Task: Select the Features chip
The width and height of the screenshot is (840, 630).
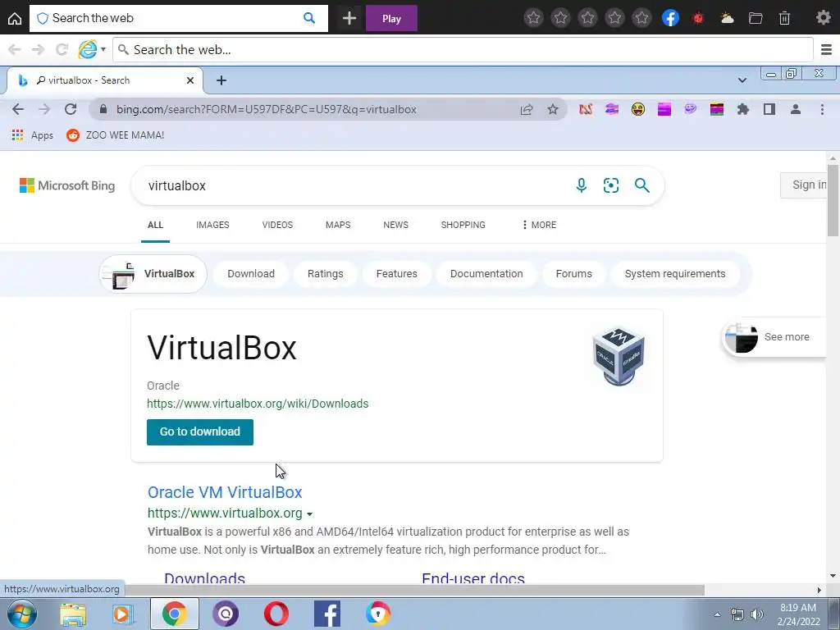Action: click(x=396, y=274)
